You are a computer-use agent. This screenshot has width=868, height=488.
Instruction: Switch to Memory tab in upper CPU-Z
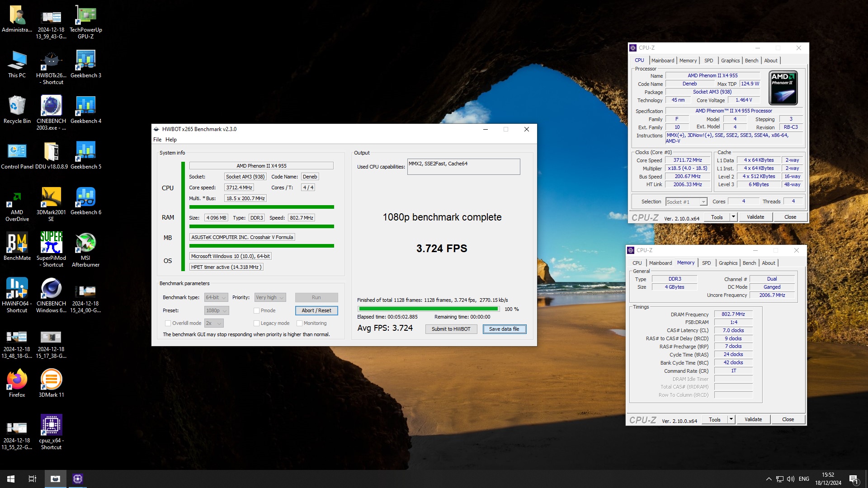coord(688,61)
